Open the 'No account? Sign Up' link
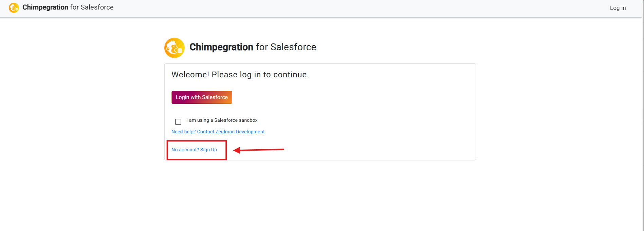This screenshot has height=231, width=644. click(194, 150)
